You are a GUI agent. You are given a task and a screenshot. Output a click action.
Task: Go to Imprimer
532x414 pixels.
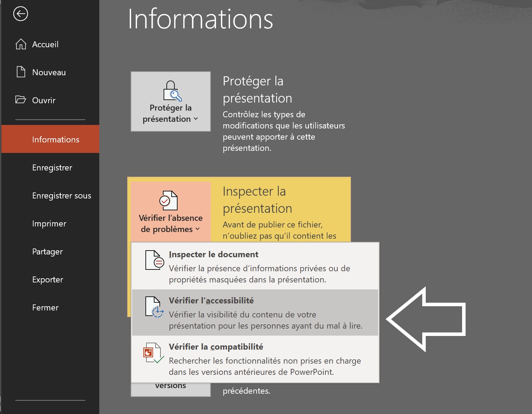coord(49,224)
